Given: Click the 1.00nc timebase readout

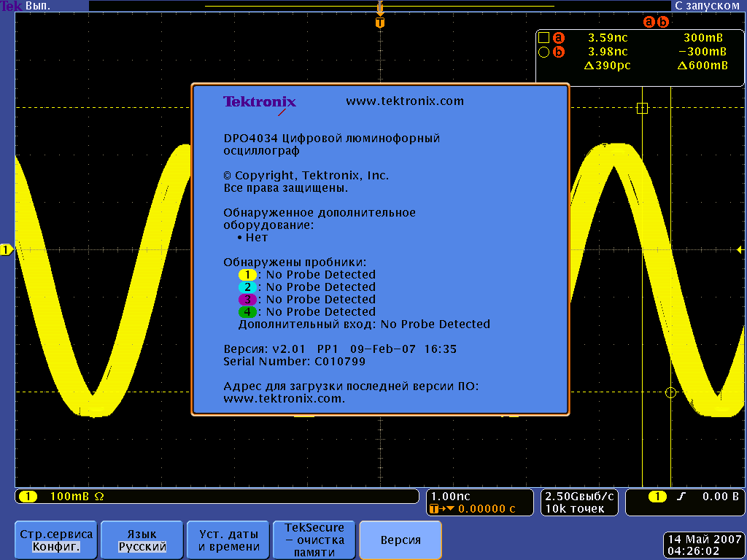Looking at the screenshot, I should (451, 497).
